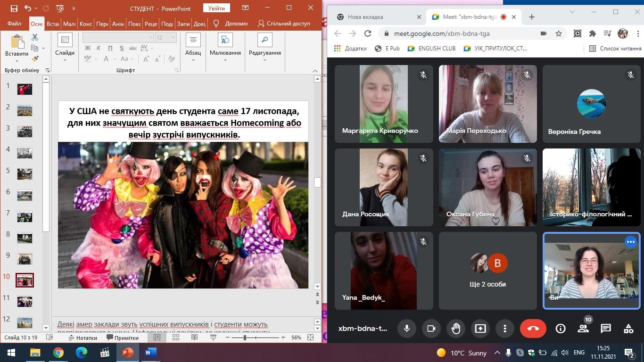Expand the Редагування group dropdown
644x362 pixels.
[x=264, y=60]
